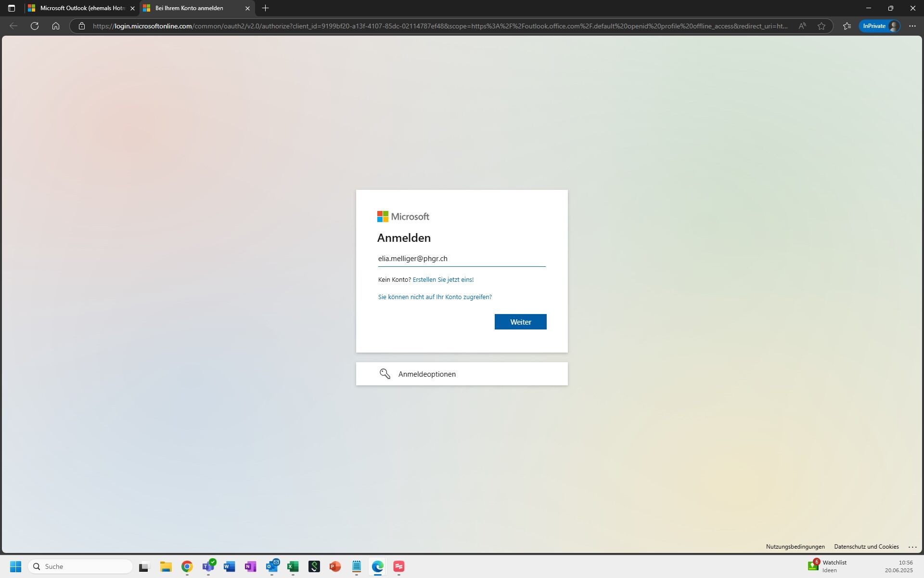Image resolution: width=924 pixels, height=578 pixels.
Task: Open browser settings and more menu
Action: coord(912,26)
